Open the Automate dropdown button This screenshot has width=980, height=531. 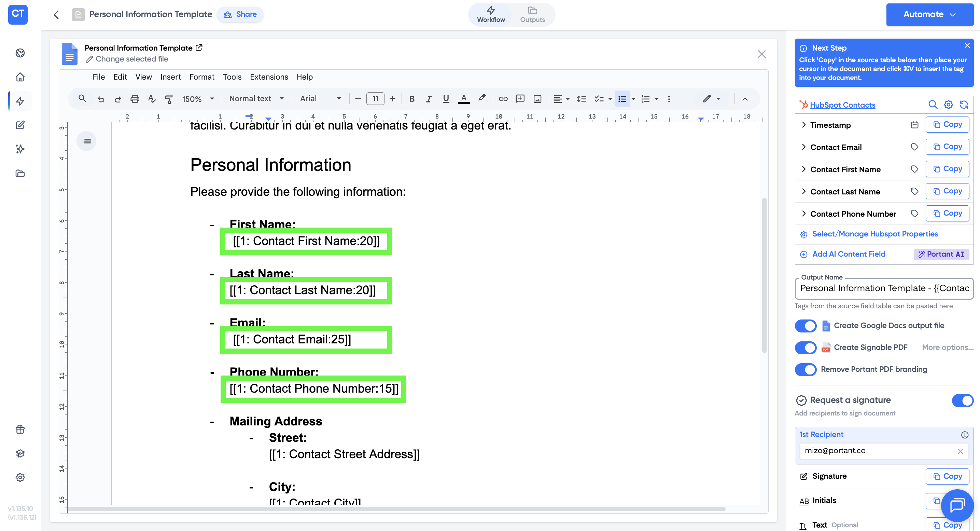click(929, 14)
